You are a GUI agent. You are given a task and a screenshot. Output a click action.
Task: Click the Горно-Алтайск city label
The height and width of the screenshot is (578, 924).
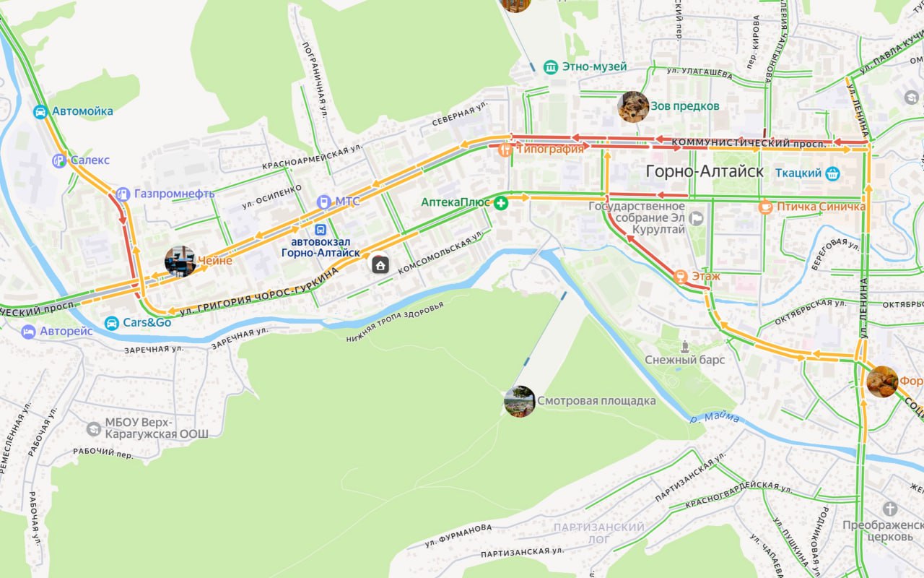click(x=705, y=172)
